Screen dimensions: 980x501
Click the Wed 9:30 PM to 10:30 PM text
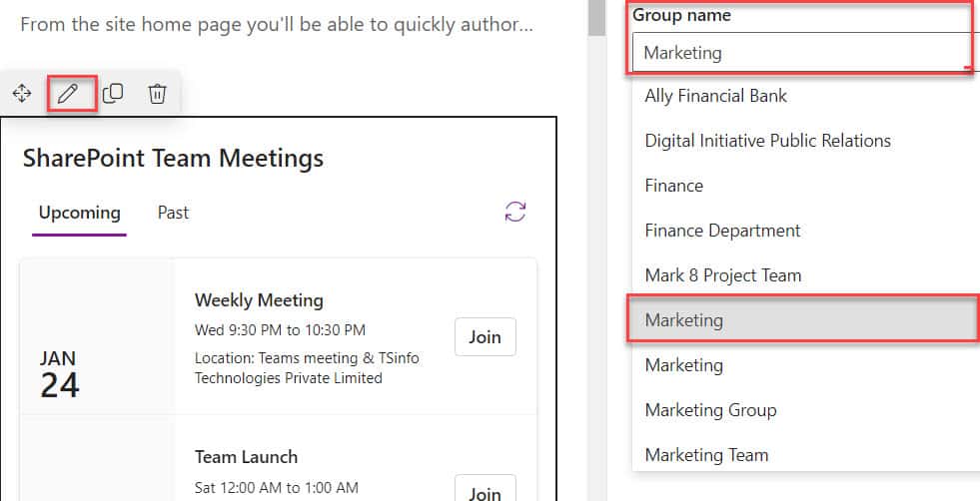click(280, 329)
